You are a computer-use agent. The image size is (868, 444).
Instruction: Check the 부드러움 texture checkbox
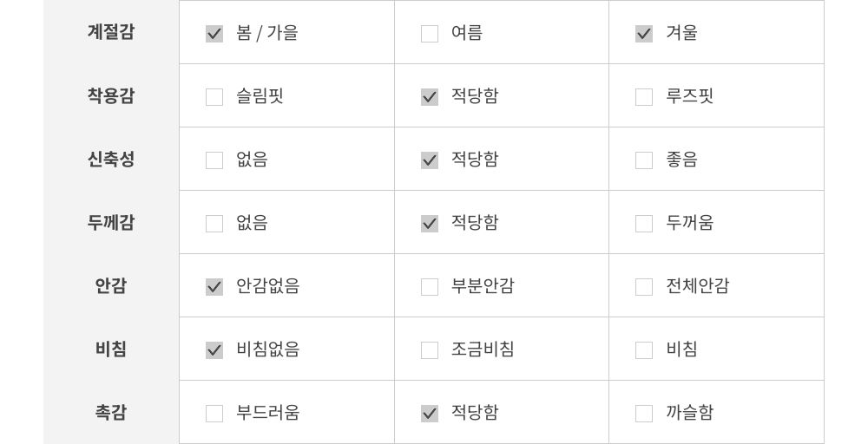(x=214, y=414)
